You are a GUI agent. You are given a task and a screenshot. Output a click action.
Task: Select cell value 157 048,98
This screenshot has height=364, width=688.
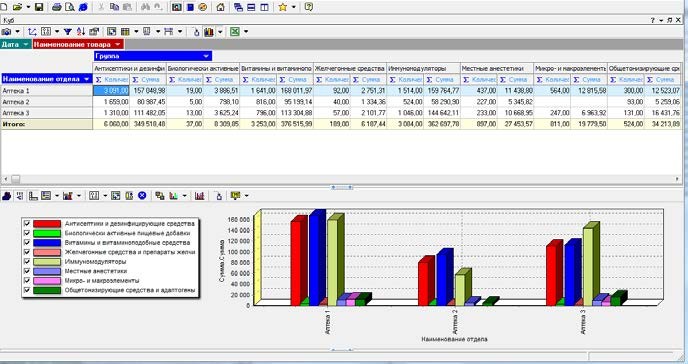pos(148,91)
